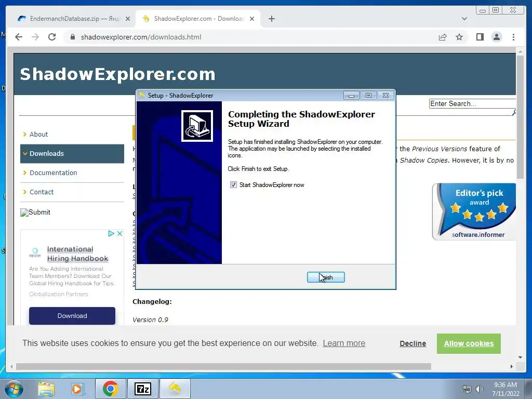Open Documentation in sidebar

(x=53, y=172)
